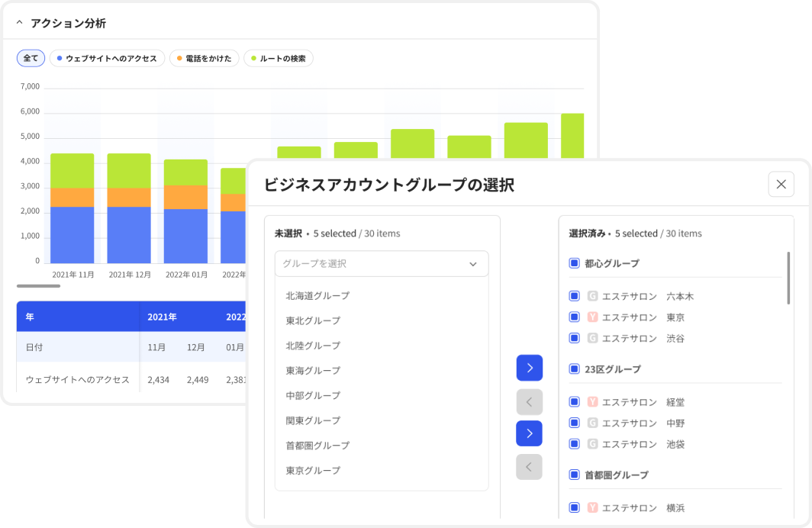812x528 pixels.
Task: Click the Google badge beside エステサロン 池袋
Action: click(593, 443)
